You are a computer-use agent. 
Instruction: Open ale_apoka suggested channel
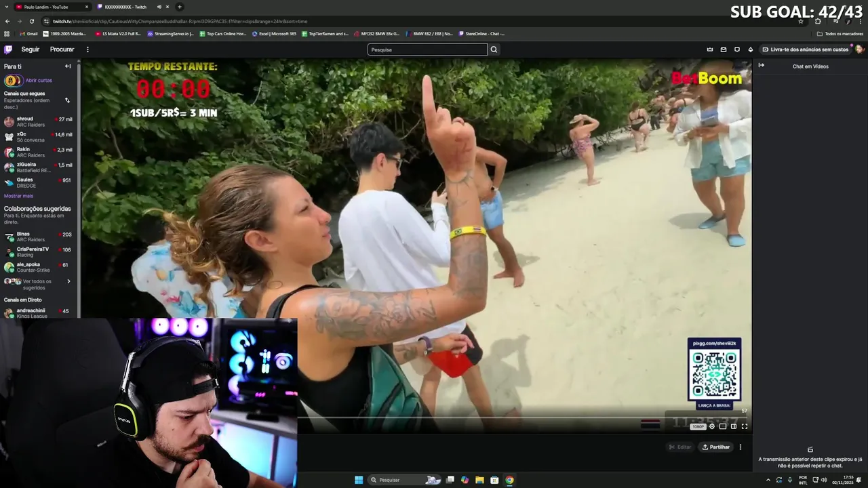tap(38, 268)
